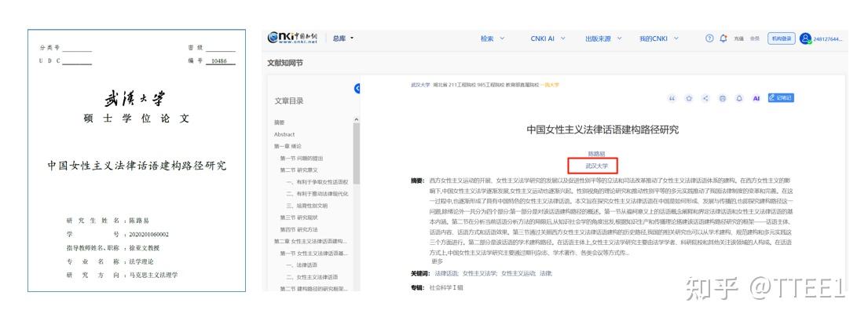Favorite the article with star icon
The width and height of the screenshot is (868, 325).
click(x=689, y=98)
